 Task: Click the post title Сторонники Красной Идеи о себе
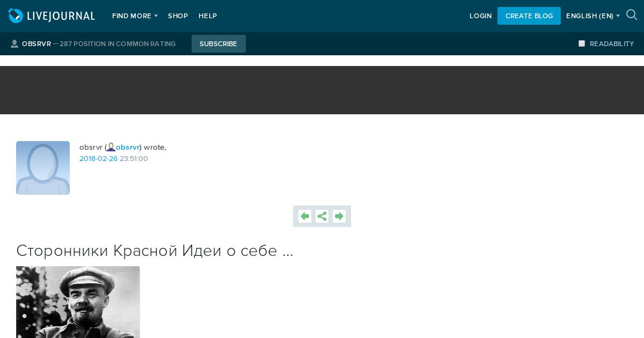(x=155, y=251)
